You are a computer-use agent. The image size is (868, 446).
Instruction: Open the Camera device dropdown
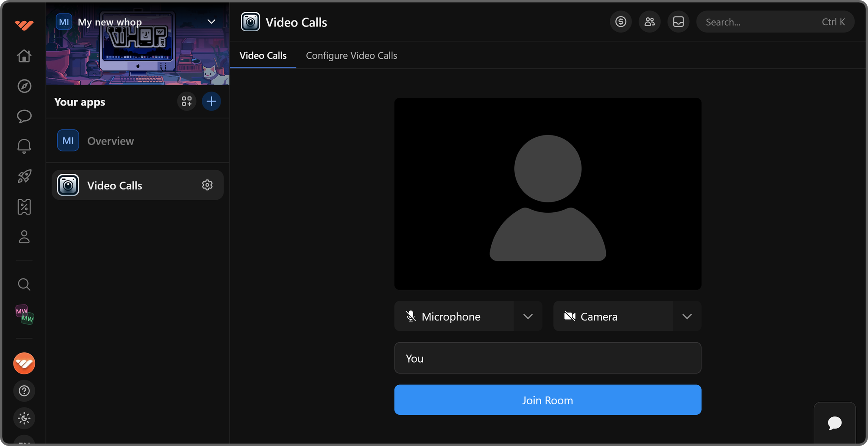[687, 316]
